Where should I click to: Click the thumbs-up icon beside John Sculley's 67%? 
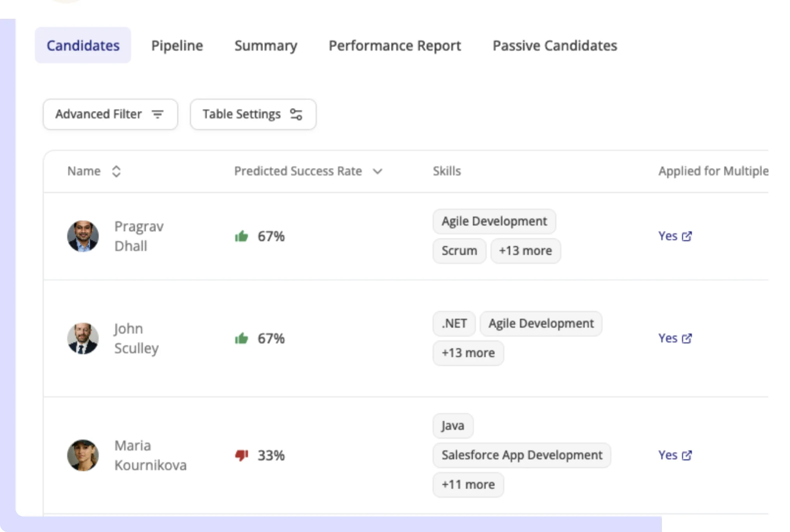pyautogui.click(x=242, y=339)
